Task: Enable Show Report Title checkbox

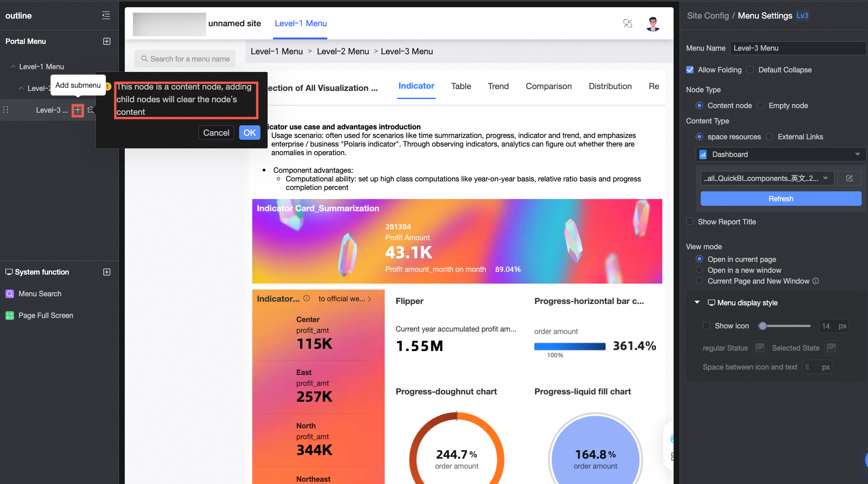Action: click(x=690, y=222)
